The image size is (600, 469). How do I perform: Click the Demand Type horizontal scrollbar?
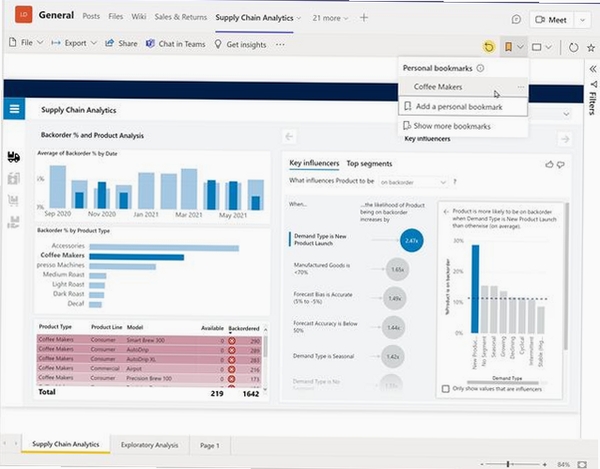[x=502, y=382]
